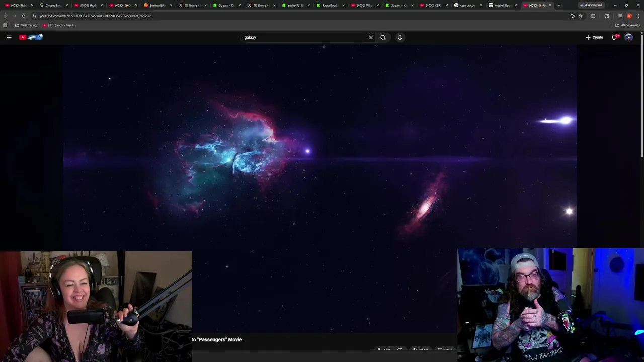Open the apps grid in bookmarks bar
This screenshot has width=644, height=362.
[x=5, y=25]
